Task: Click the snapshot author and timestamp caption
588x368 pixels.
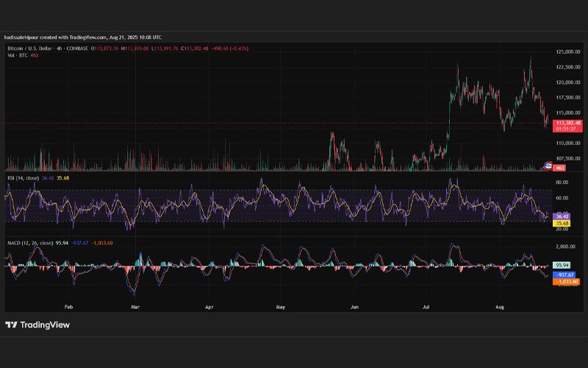Action: pyautogui.click(x=83, y=38)
